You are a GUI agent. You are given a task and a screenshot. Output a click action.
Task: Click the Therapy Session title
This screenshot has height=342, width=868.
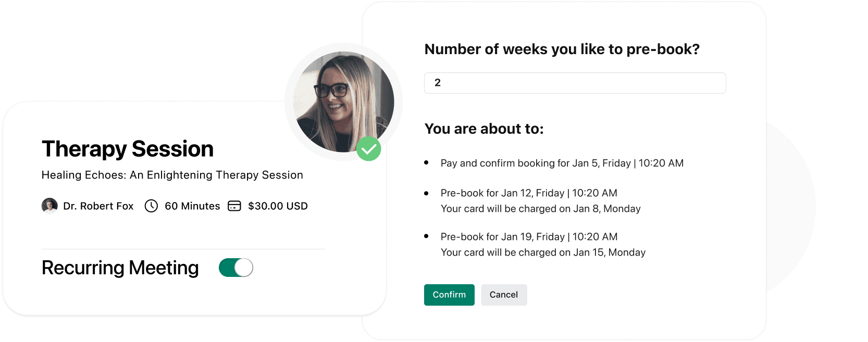tap(127, 148)
